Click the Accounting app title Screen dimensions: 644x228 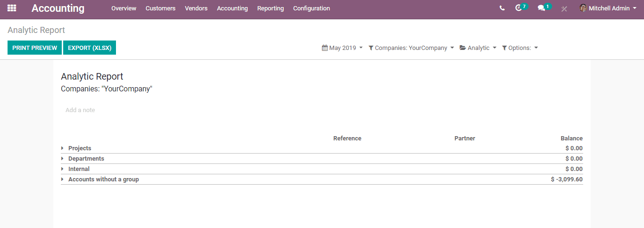click(x=58, y=8)
